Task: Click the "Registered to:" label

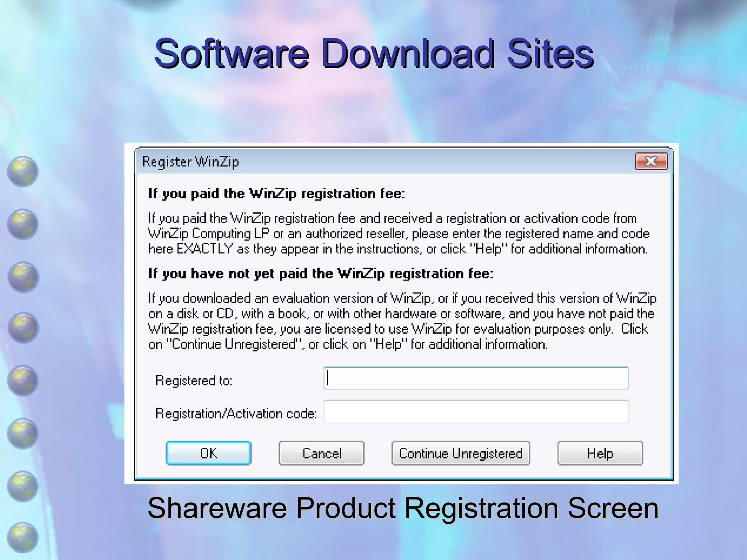Action: [x=194, y=381]
